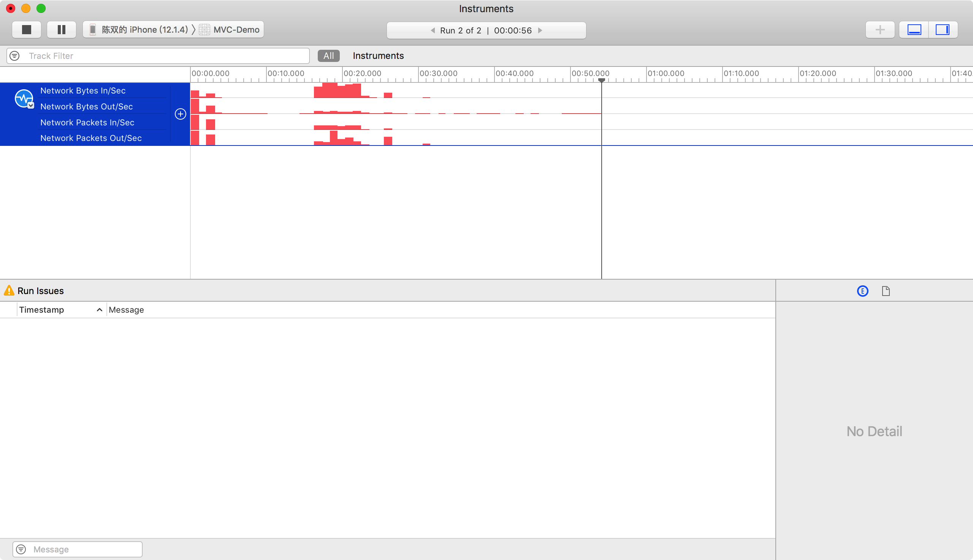Click the Run Issues warning icon
The width and height of the screenshot is (973, 560).
9,291
